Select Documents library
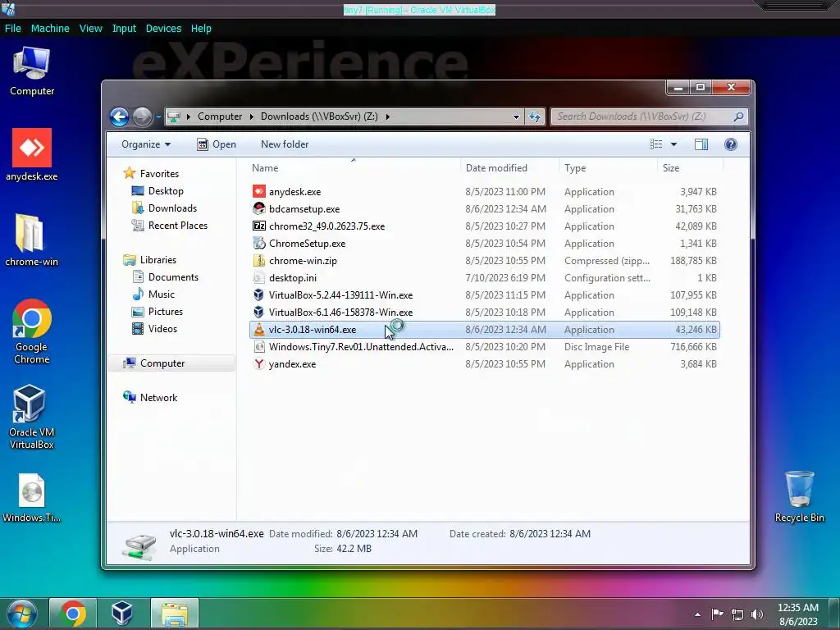The height and width of the screenshot is (630, 840). pos(173,277)
